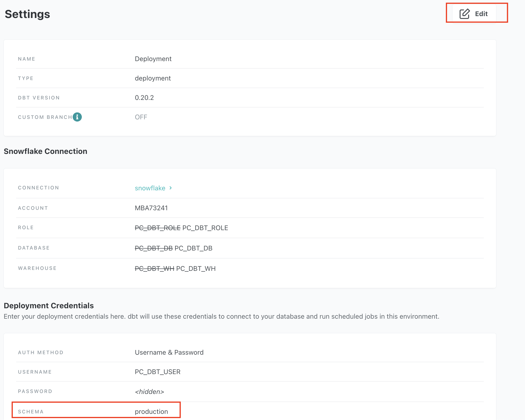Click the Deployment name value
This screenshot has height=420, width=525.
click(153, 59)
